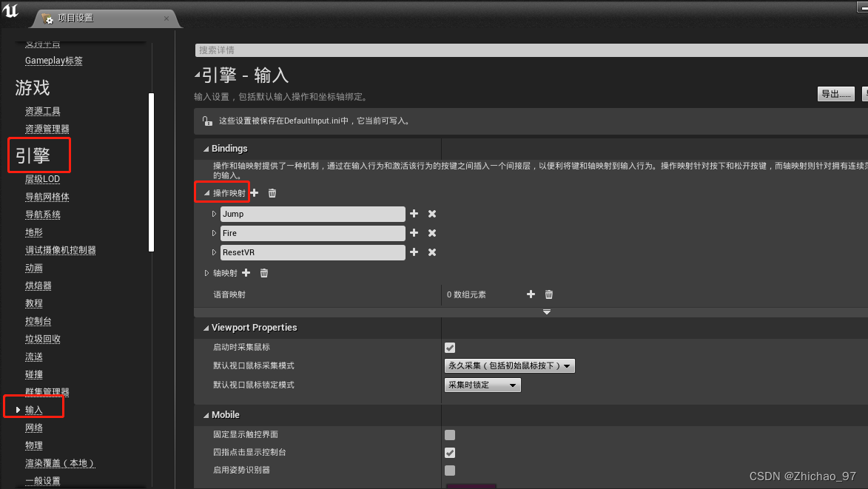
Task: Clear speech mapping array with trash icon
Action: (x=549, y=294)
